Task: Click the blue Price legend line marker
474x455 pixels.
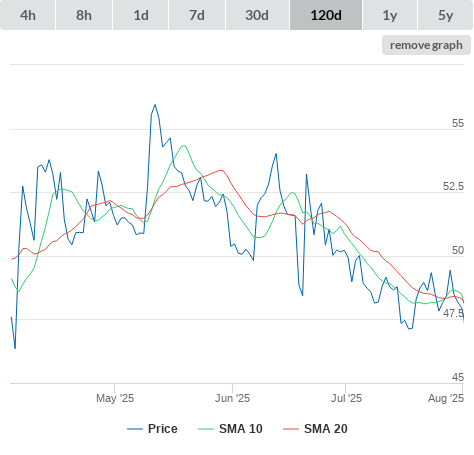Action: coord(135,429)
